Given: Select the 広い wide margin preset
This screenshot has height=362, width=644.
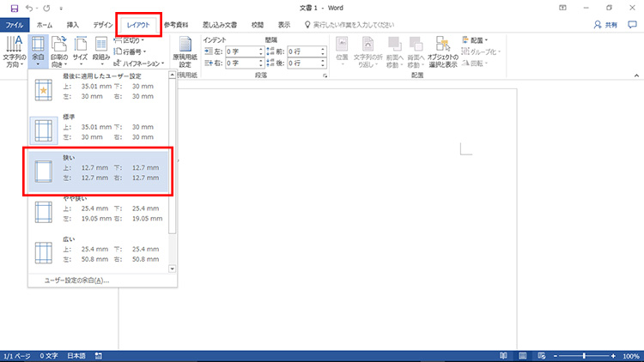Looking at the screenshot, I should [x=99, y=250].
